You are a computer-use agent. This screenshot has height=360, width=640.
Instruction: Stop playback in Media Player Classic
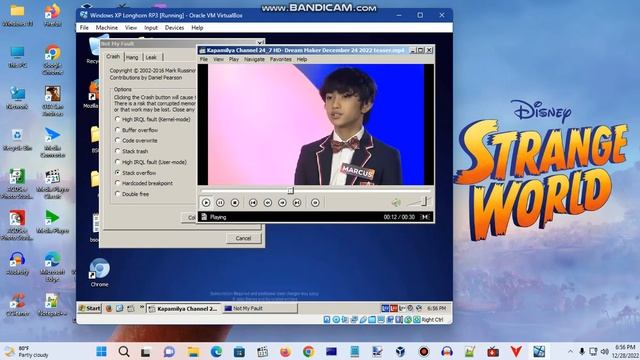tap(235, 202)
